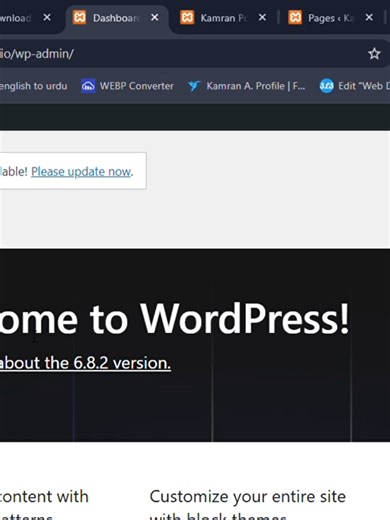Switch to the Dashboard tab

(x=116, y=18)
